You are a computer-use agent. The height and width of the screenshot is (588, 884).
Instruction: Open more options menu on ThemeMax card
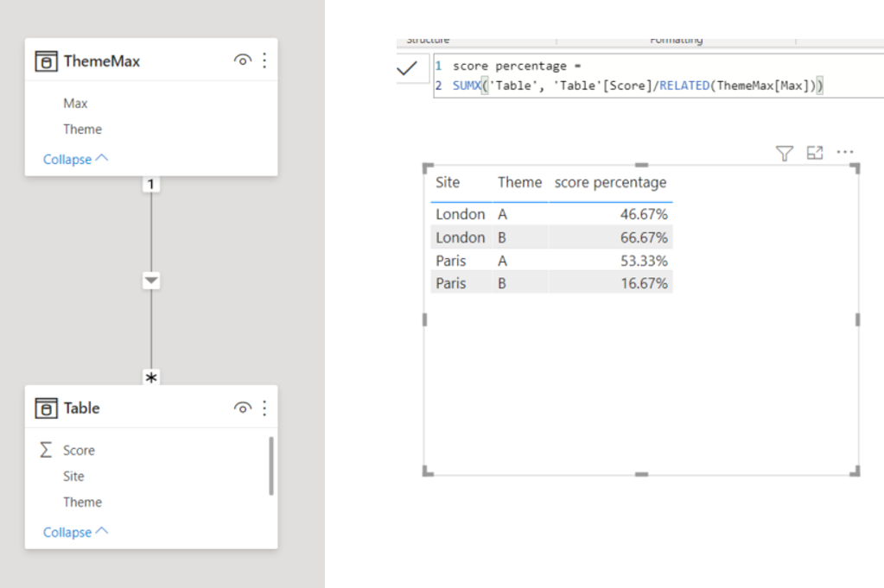tap(264, 60)
